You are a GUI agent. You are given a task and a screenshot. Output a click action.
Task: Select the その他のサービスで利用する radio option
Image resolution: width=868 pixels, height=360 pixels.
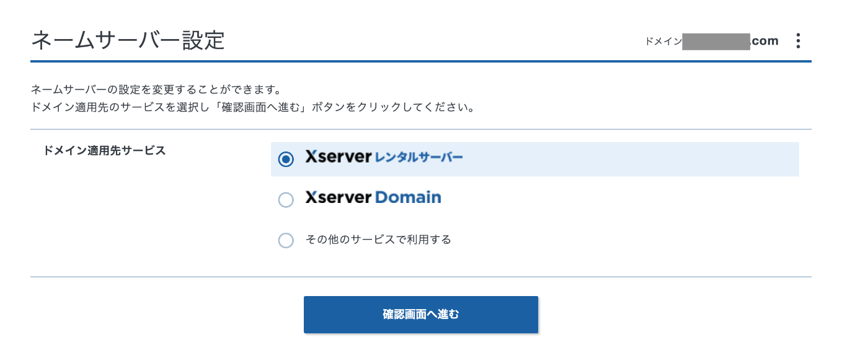pos(286,240)
